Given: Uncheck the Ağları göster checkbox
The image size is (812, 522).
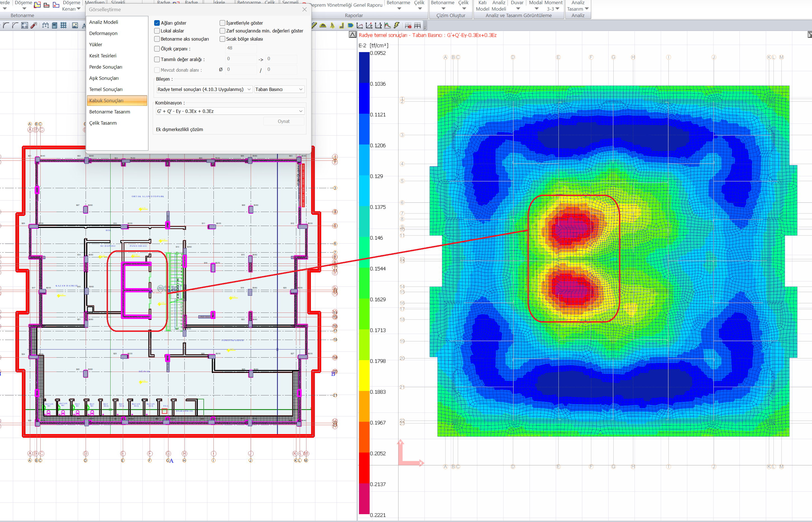Looking at the screenshot, I should click(x=157, y=23).
